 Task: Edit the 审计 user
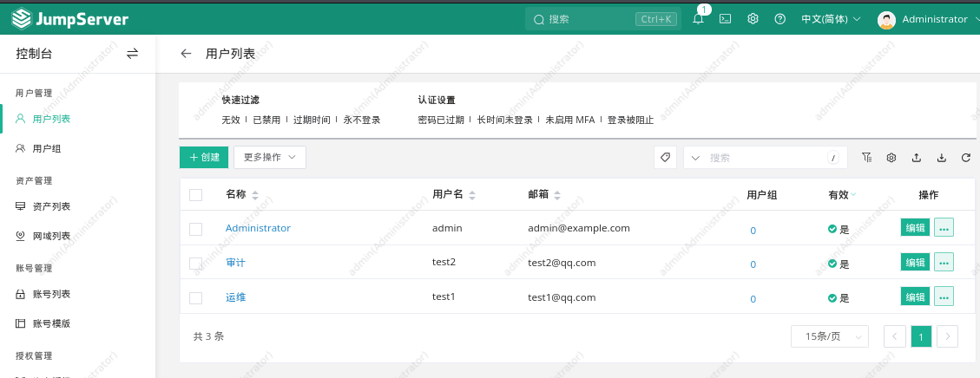point(915,262)
